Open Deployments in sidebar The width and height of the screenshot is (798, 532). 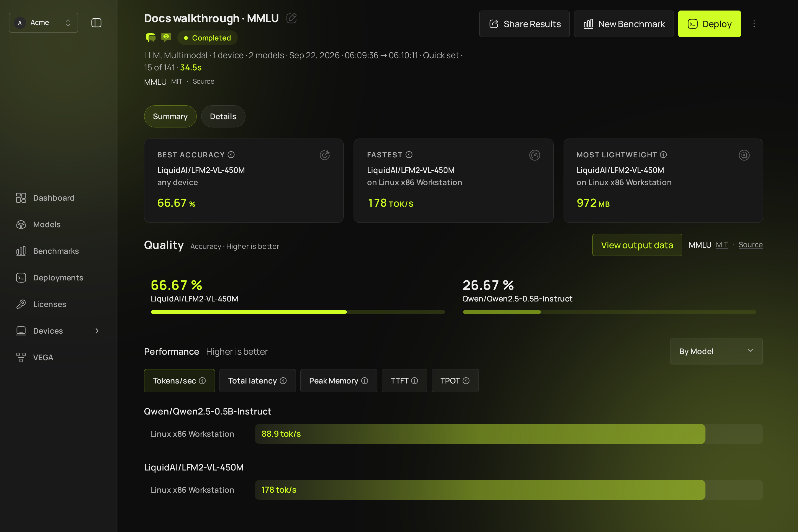pos(58,278)
